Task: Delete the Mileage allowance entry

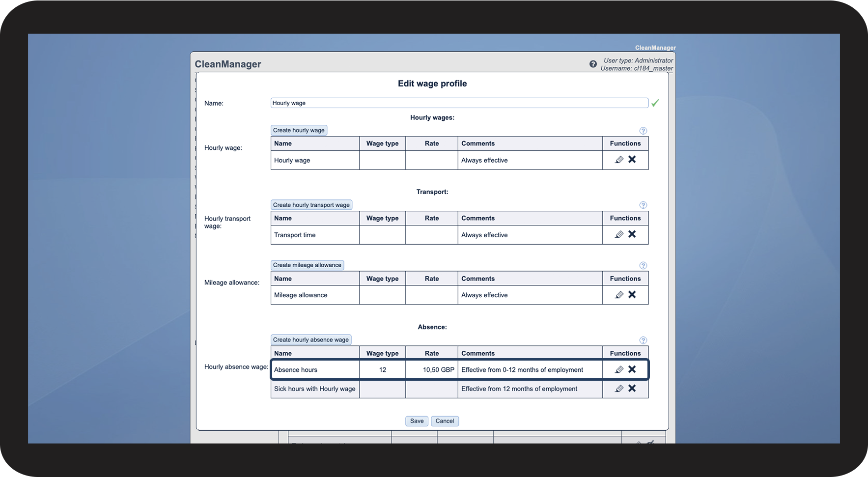Action: click(632, 295)
